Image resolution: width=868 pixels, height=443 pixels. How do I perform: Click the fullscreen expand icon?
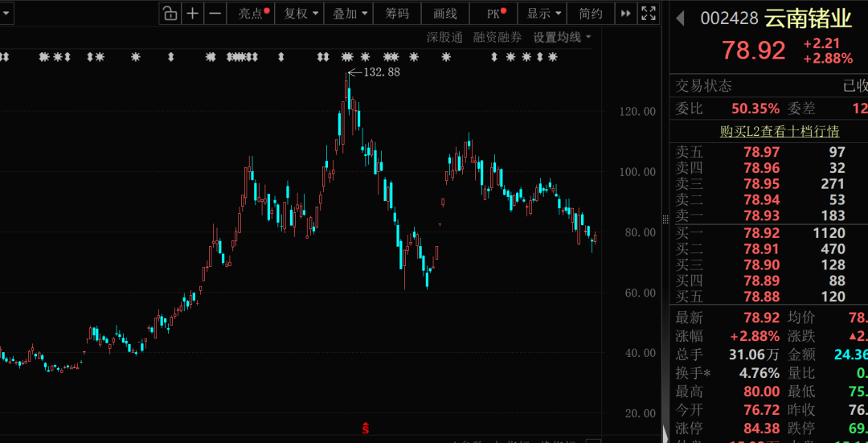pos(648,14)
